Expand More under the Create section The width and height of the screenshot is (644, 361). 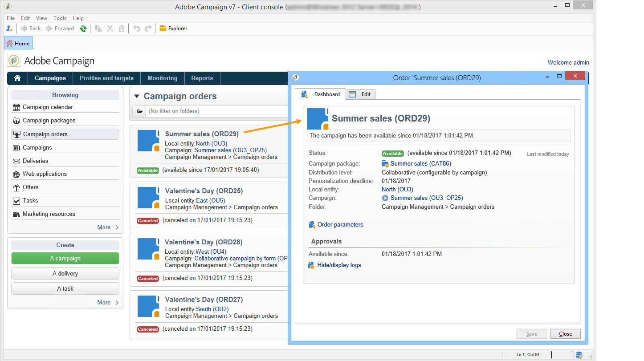108,302
